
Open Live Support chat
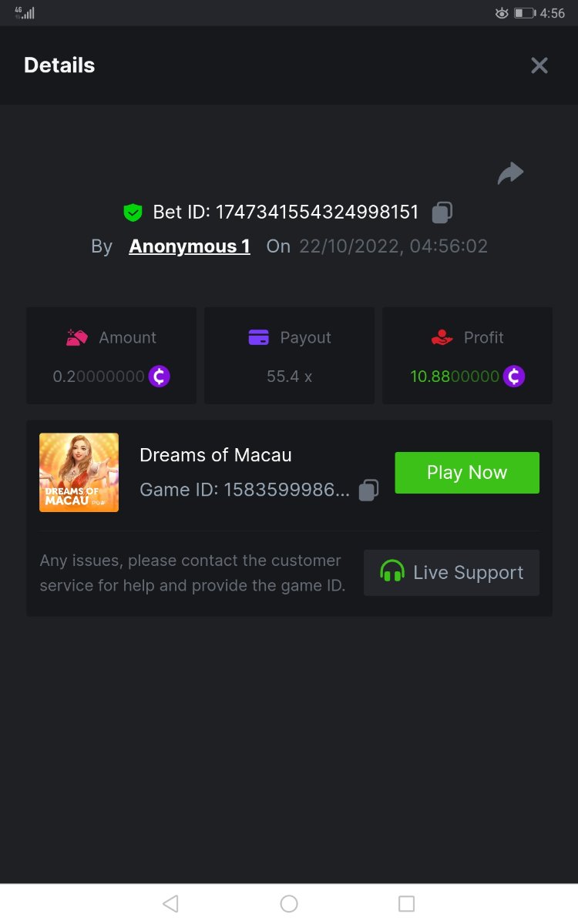coord(452,572)
